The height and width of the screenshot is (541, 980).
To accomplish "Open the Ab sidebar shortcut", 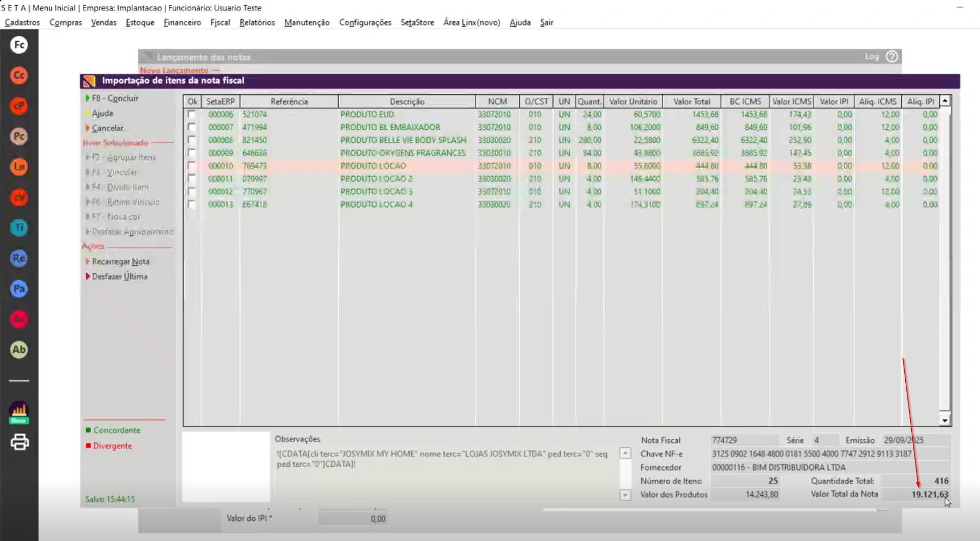I will (x=19, y=350).
